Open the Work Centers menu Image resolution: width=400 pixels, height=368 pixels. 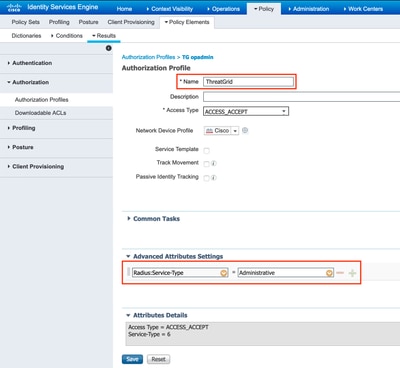(x=363, y=9)
